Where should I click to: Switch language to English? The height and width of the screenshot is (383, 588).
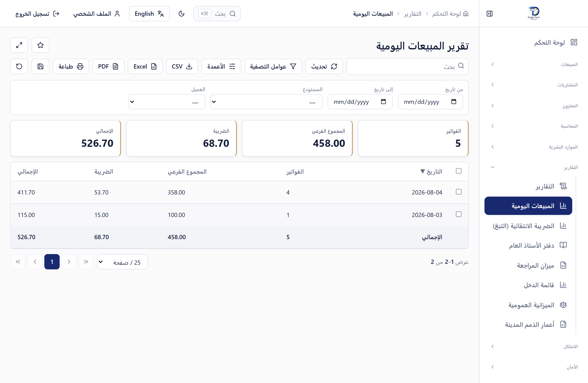tap(149, 14)
